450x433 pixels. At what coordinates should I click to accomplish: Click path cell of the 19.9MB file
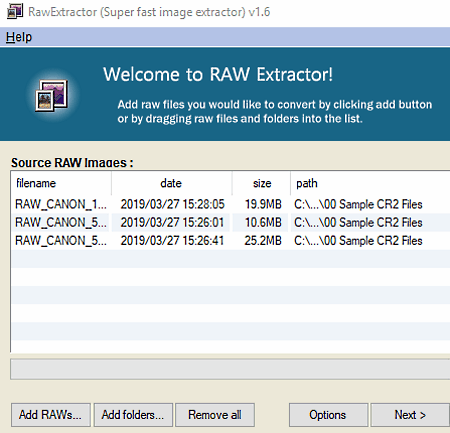(358, 204)
